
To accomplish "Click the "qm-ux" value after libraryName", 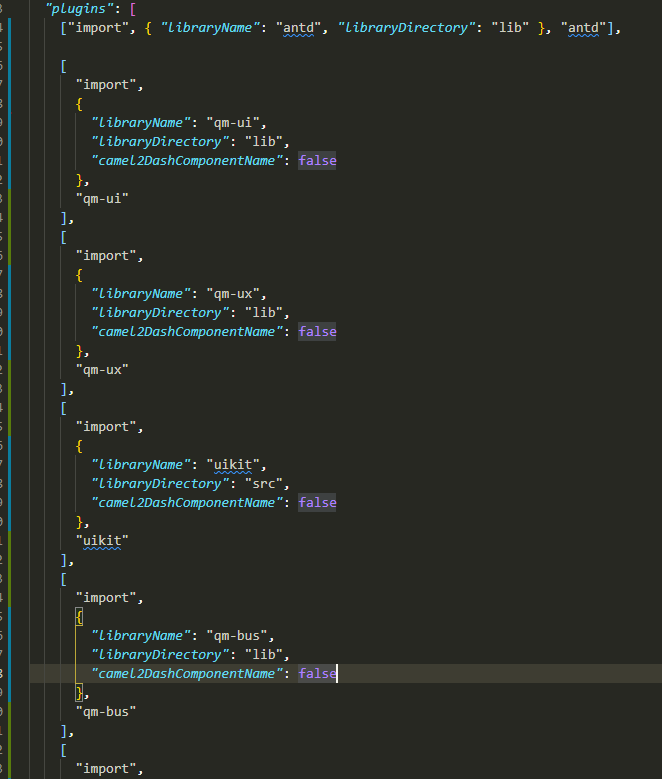I will click(233, 294).
